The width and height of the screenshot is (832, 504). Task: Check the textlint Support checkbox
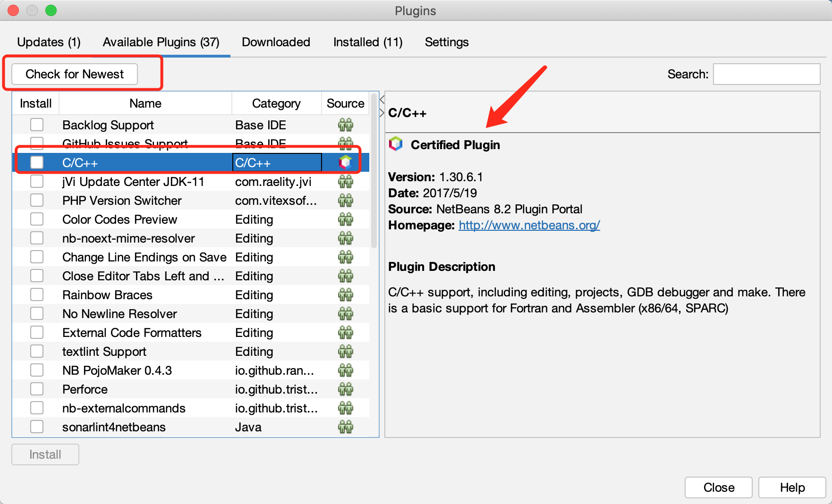tap(37, 351)
